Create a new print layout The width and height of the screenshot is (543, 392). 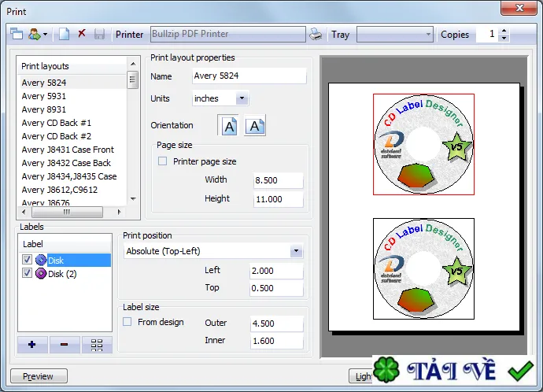tap(64, 34)
